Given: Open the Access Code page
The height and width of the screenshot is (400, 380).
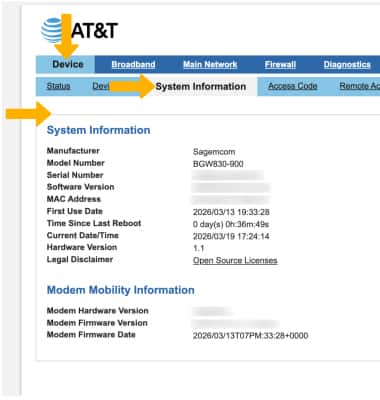Looking at the screenshot, I should [x=293, y=86].
